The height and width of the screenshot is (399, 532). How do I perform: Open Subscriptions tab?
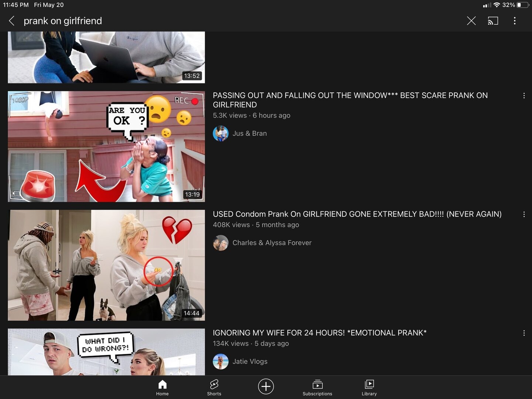pyautogui.click(x=317, y=388)
